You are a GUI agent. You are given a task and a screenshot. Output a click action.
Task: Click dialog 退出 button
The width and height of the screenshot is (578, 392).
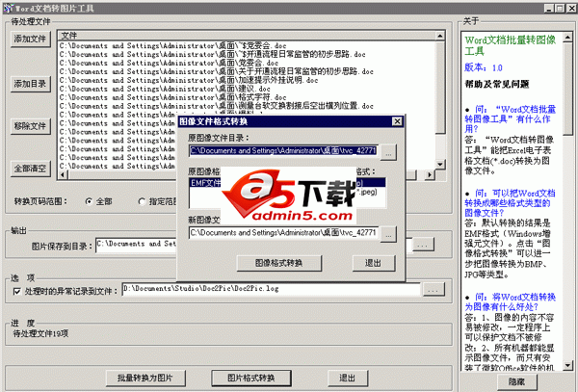[374, 263]
